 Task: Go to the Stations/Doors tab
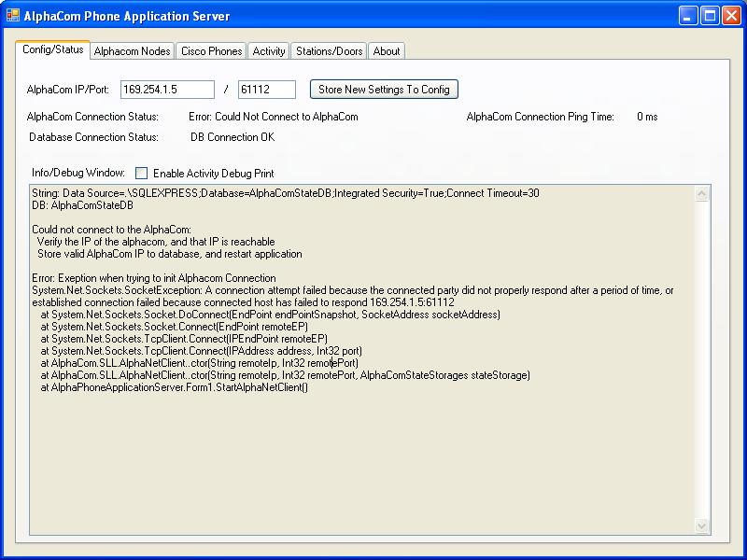tap(329, 51)
